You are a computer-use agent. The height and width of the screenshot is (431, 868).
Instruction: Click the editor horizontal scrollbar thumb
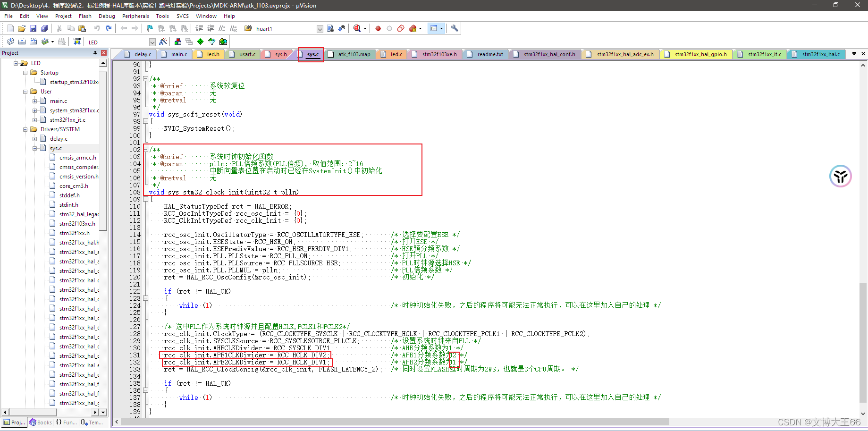click(x=395, y=422)
